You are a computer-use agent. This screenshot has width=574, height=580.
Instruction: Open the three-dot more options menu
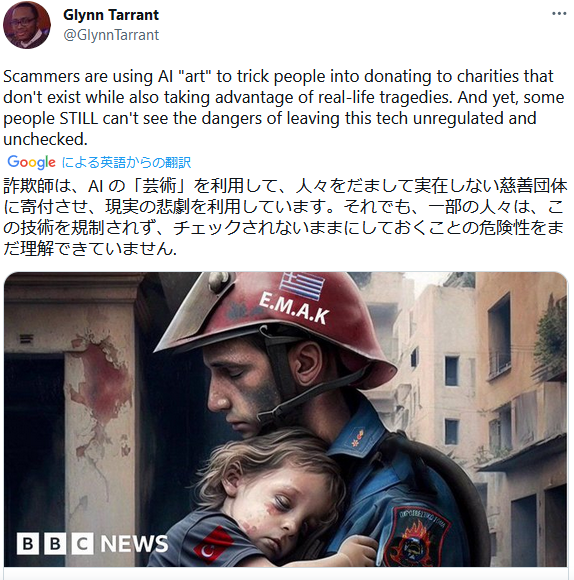(x=559, y=14)
